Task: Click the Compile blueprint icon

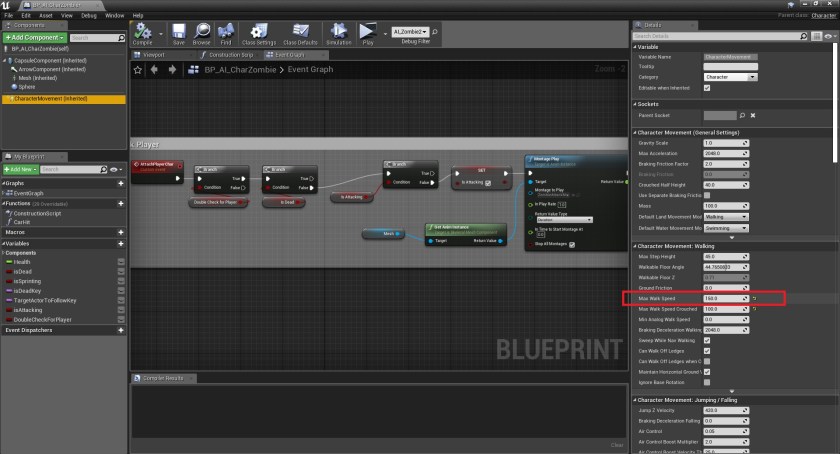Action: [143, 34]
